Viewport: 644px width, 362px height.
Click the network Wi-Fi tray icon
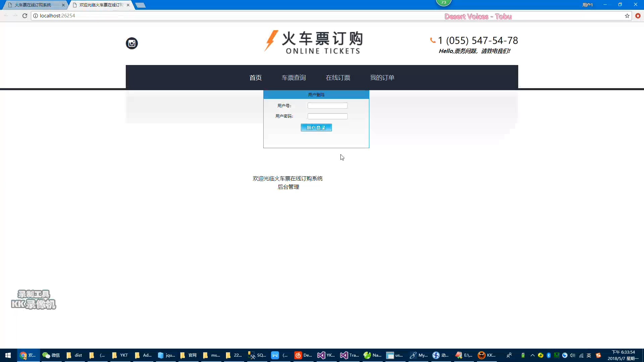click(x=581, y=355)
